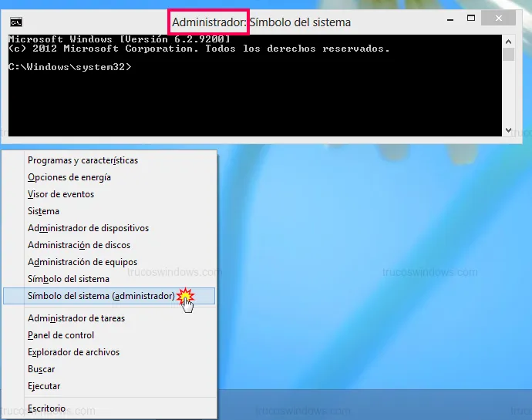The width and height of the screenshot is (532, 420).
Task: Show the Escritorio
Action: pos(46,408)
